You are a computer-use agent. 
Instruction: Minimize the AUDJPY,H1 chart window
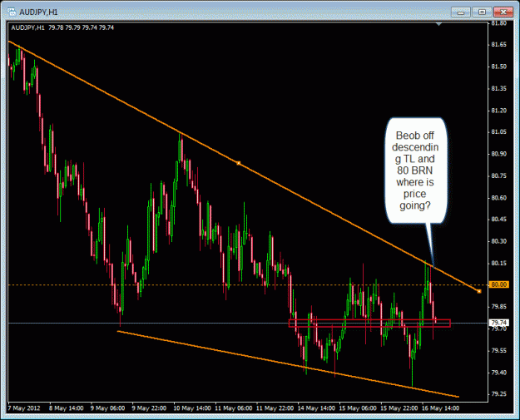click(461, 12)
